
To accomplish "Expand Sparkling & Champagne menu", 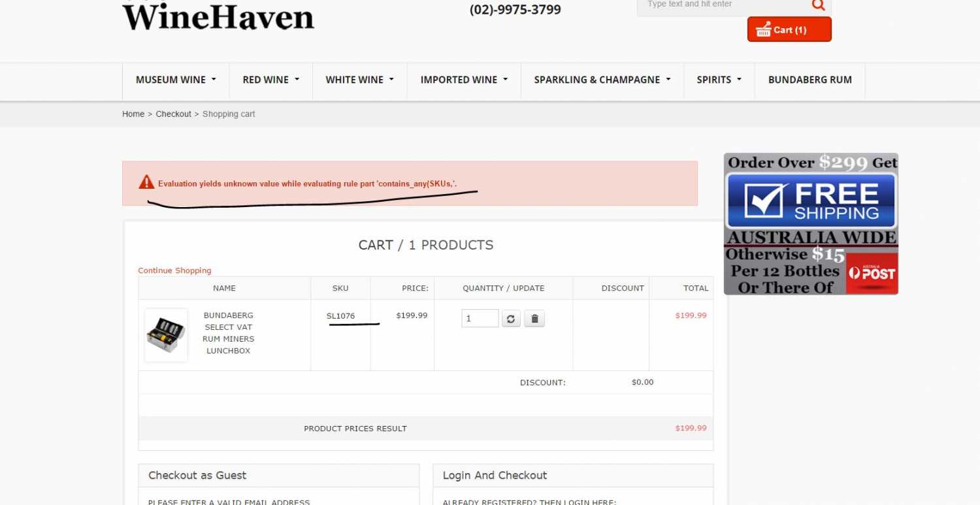I will [602, 80].
